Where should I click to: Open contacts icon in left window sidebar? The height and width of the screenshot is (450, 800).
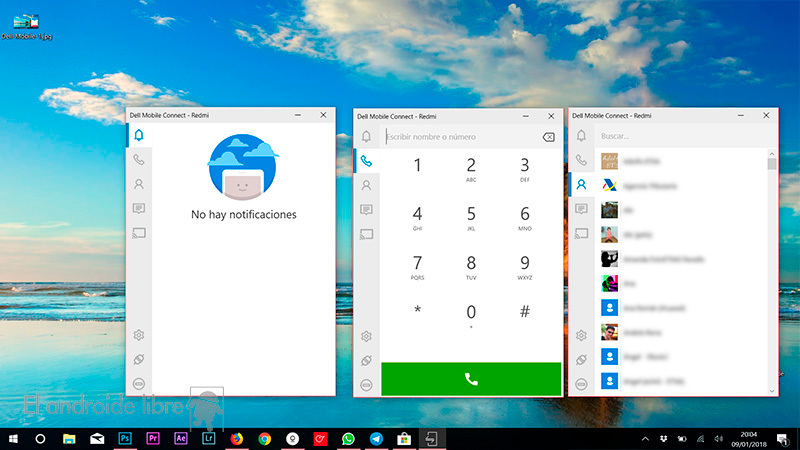(x=139, y=184)
